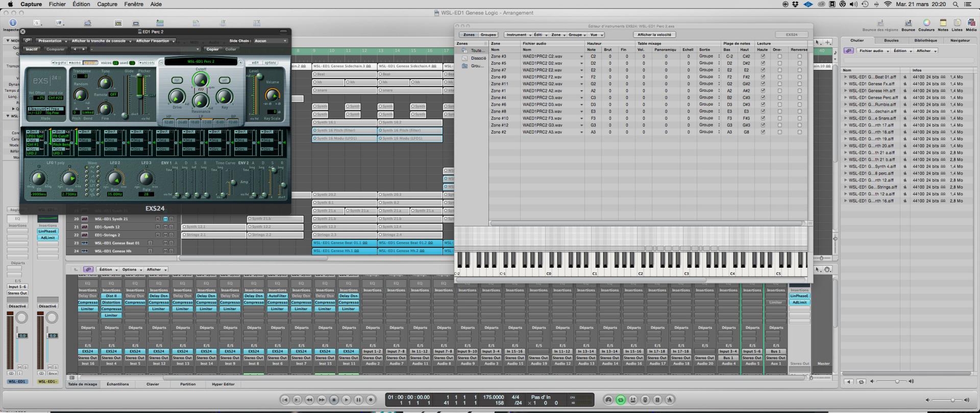Enable unison in the EXS24 plug-in
980x413 pixels.
click(x=146, y=63)
